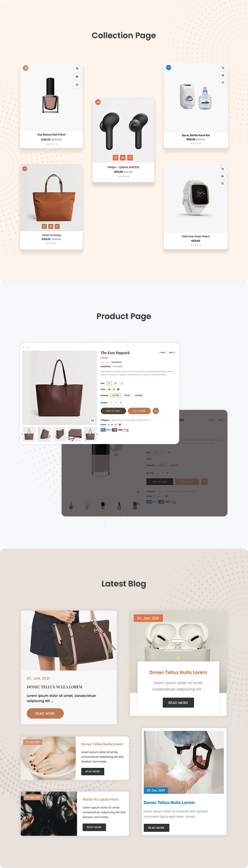Select size M for the Easy Bagpack
The width and height of the screenshot is (248, 868).
115,383
